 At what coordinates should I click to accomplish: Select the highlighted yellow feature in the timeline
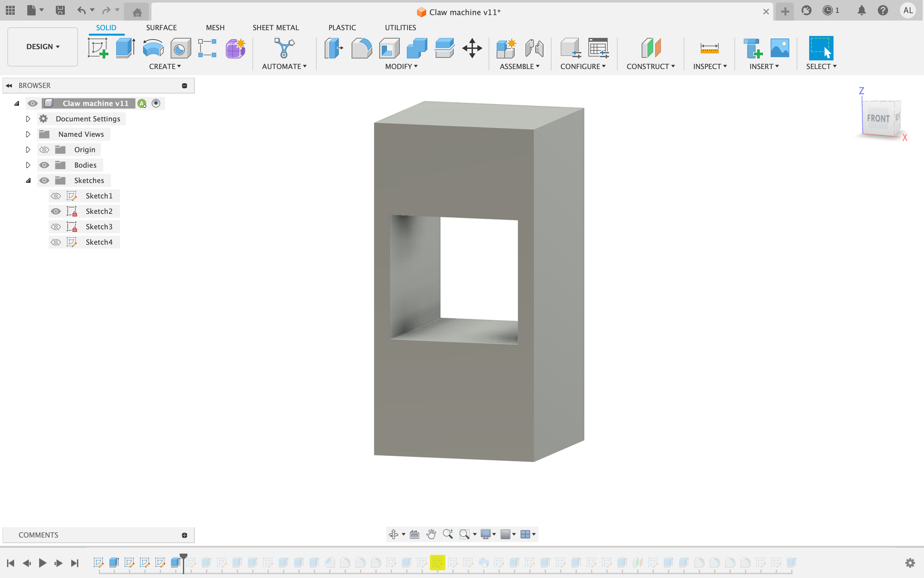(438, 563)
